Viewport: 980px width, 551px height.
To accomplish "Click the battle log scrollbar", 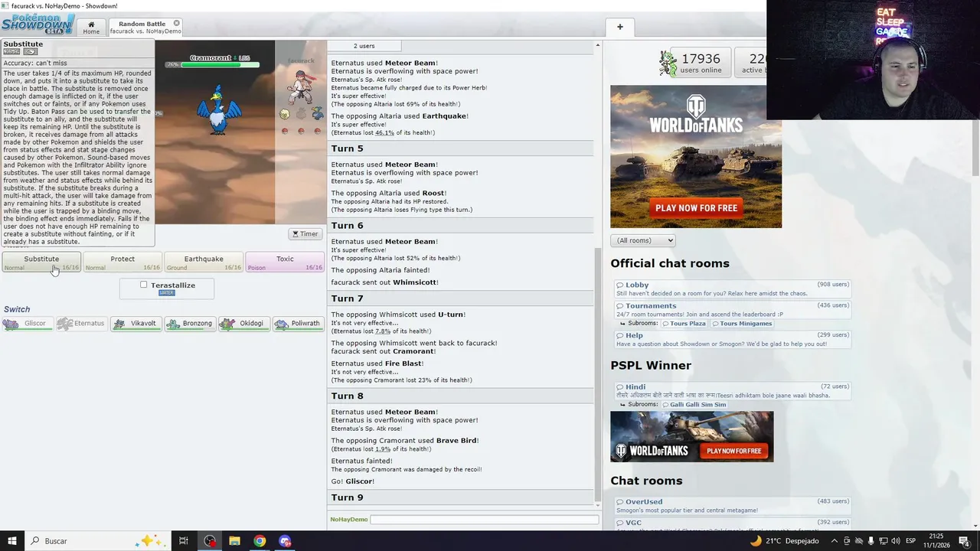I will click(597, 375).
